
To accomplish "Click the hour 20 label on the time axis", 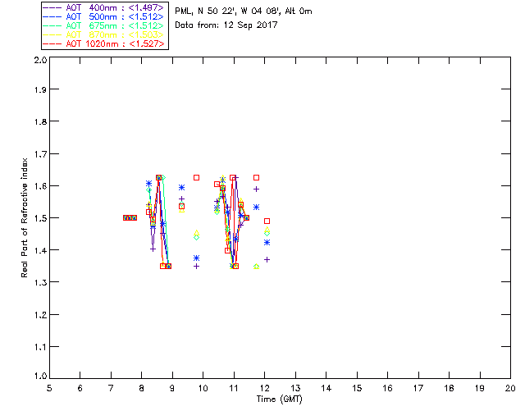I will click(510, 389).
